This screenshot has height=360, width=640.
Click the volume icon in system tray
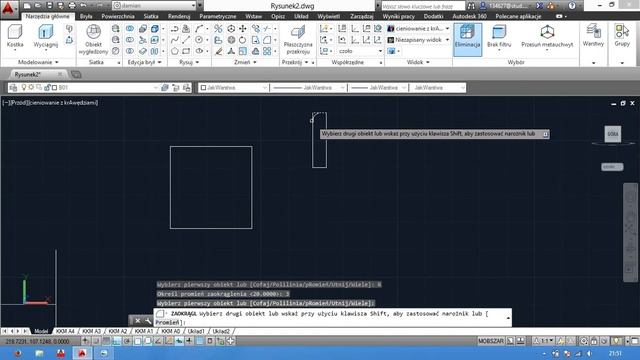click(x=589, y=353)
